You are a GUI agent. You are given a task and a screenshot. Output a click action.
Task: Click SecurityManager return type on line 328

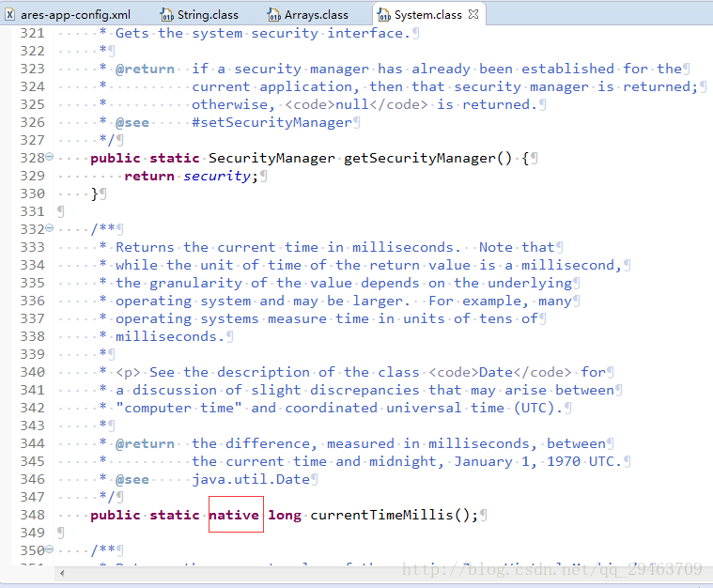[x=271, y=158]
